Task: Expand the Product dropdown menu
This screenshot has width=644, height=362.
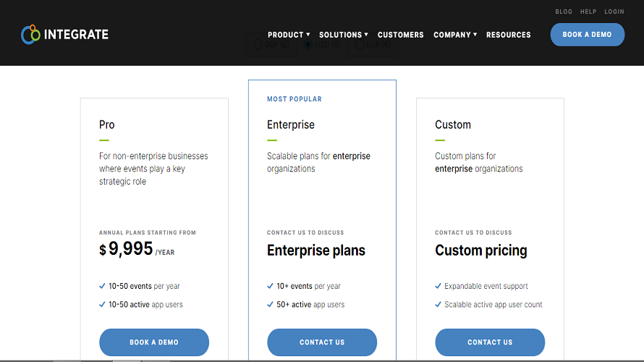Action: 289,35
